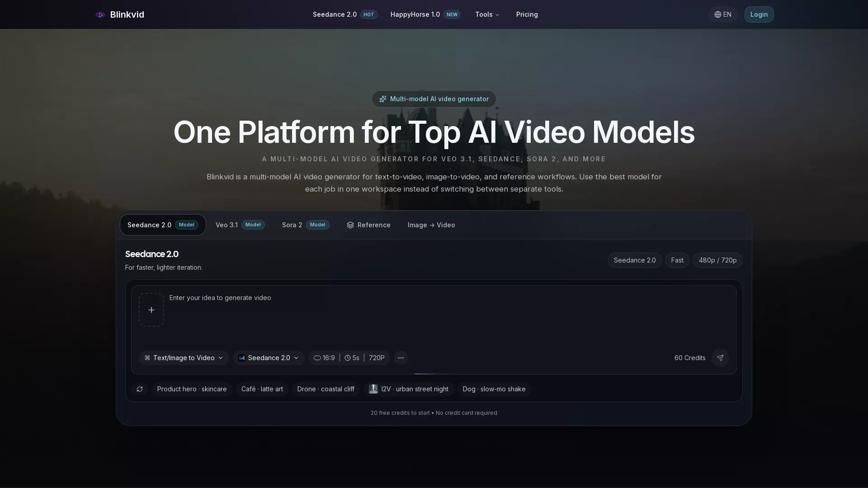
Task: Toggle the Fast mode pill
Action: (x=677, y=260)
